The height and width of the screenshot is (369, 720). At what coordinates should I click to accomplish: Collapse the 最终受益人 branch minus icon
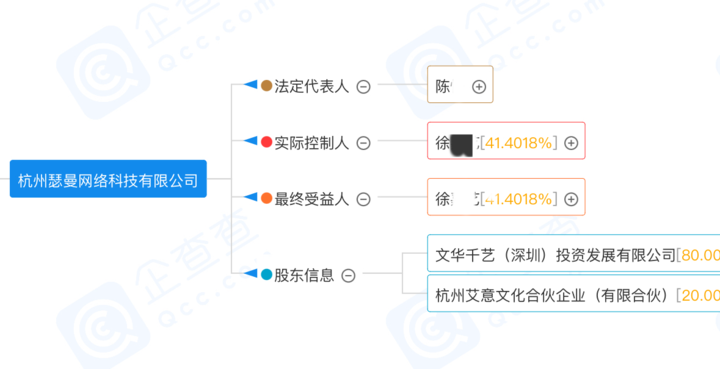[364, 200]
